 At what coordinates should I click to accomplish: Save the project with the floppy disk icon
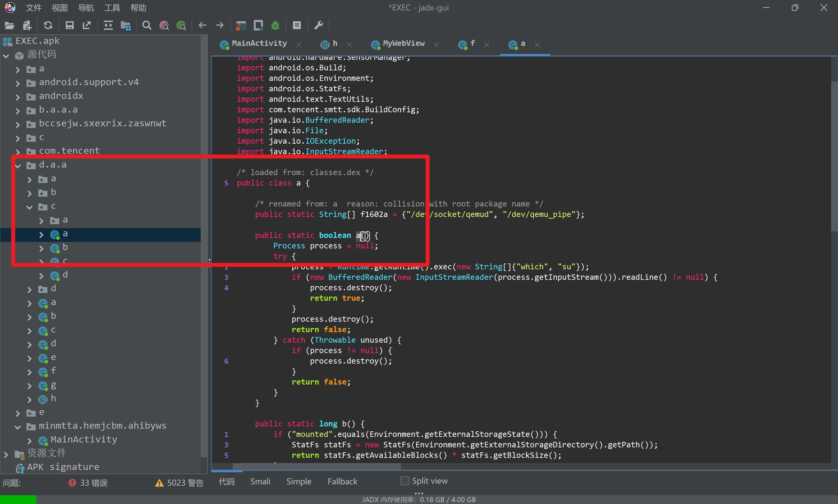point(70,25)
